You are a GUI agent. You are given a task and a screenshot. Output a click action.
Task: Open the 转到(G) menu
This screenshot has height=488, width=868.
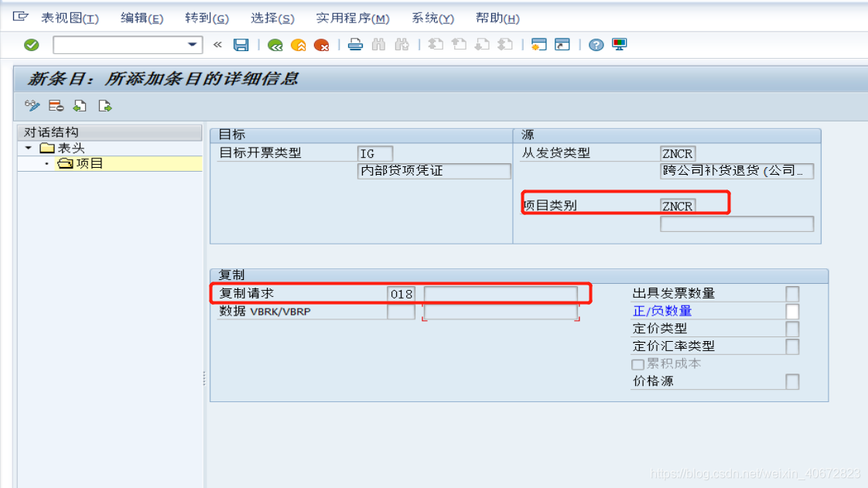pyautogui.click(x=207, y=19)
